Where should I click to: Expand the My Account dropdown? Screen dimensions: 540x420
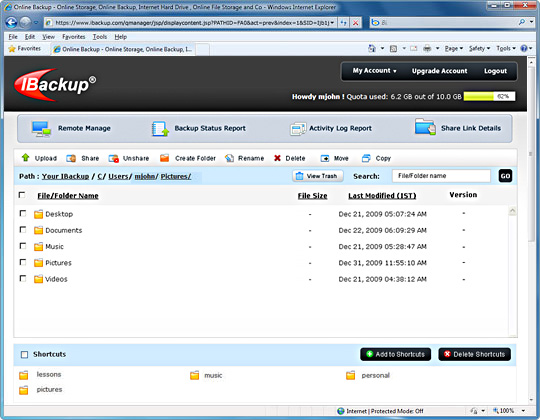[374, 71]
